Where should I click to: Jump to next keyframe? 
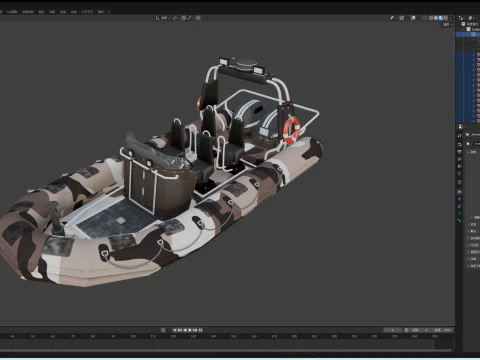tap(195, 330)
